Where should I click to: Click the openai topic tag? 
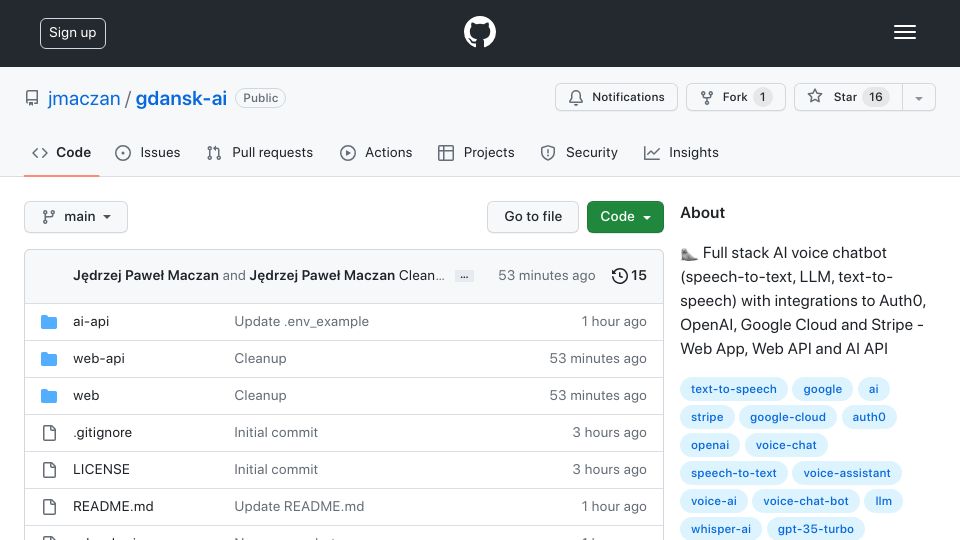point(710,446)
